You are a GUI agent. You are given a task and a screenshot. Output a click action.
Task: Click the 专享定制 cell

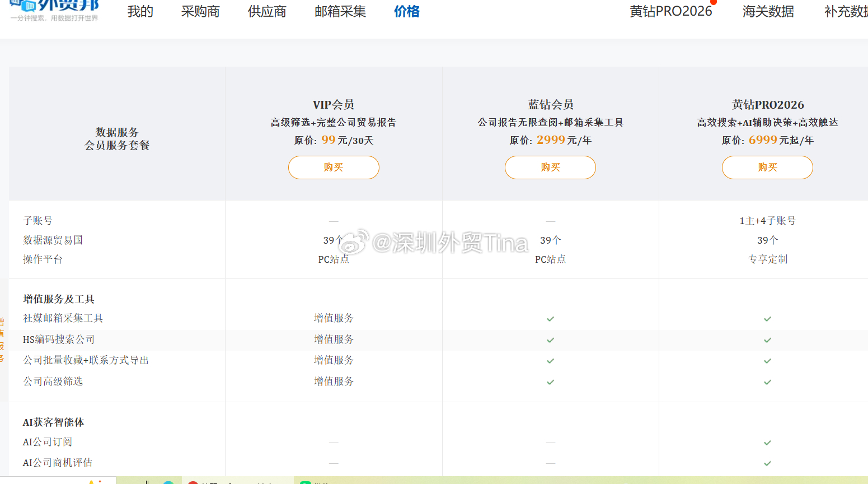(x=768, y=259)
